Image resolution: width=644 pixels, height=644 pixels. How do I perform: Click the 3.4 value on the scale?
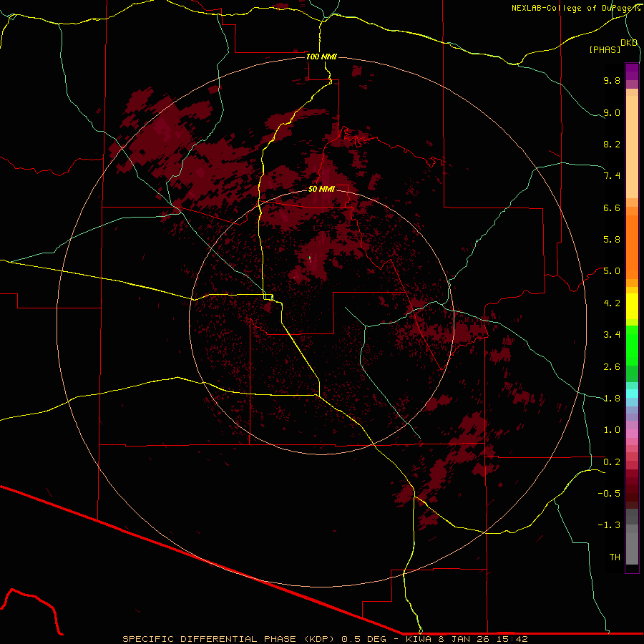pyautogui.click(x=612, y=335)
